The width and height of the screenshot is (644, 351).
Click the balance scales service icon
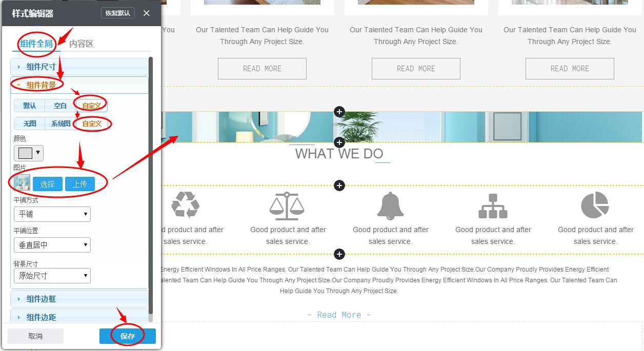pos(287,206)
